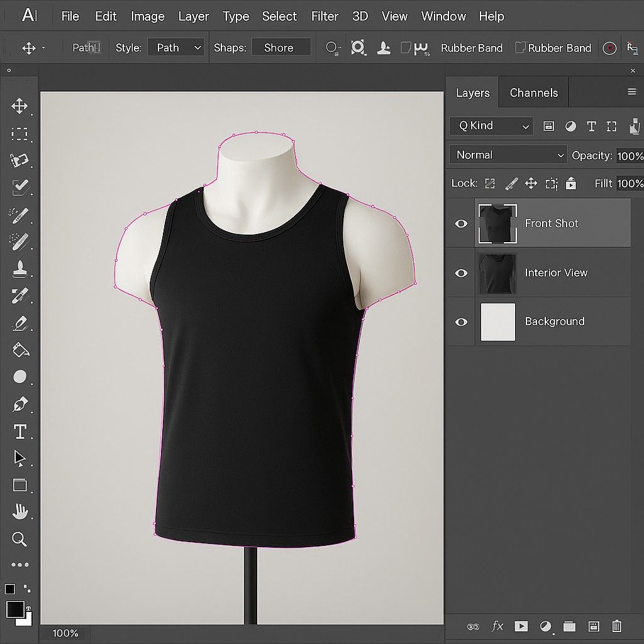The width and height of the screenshot is (644, 644).
Task: Toggle the Path checkbox in options bar
Action: tap(95, 47)
